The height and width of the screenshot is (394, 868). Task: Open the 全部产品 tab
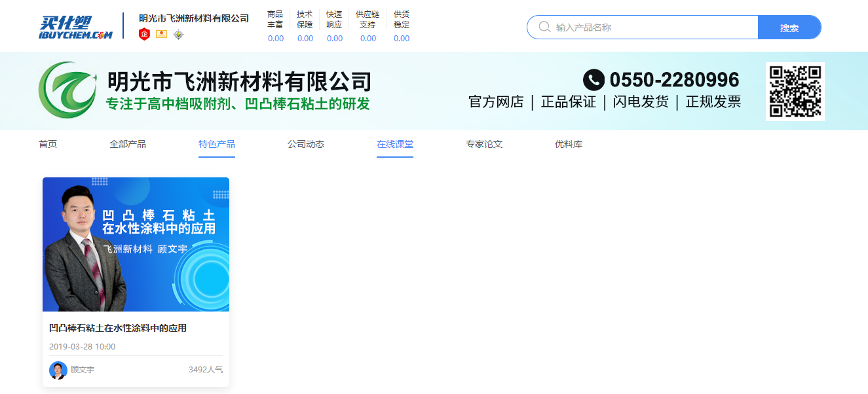coord(128,144)
